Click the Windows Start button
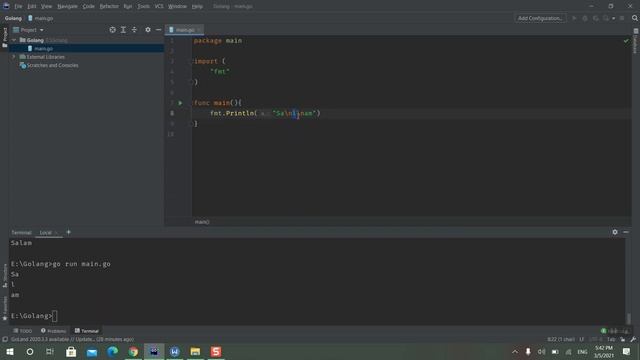This screenshot has height=360, width=640. (x=10, y=351)
